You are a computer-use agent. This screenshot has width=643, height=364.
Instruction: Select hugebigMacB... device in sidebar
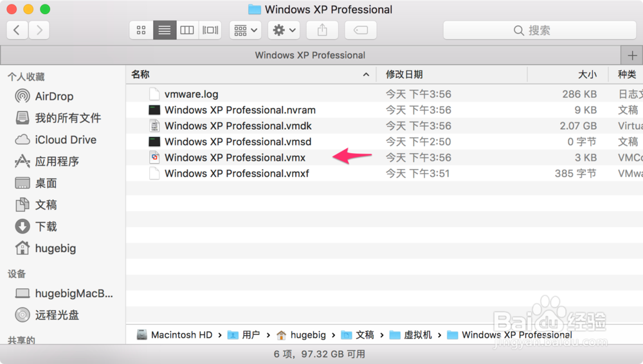pos(74,293)
